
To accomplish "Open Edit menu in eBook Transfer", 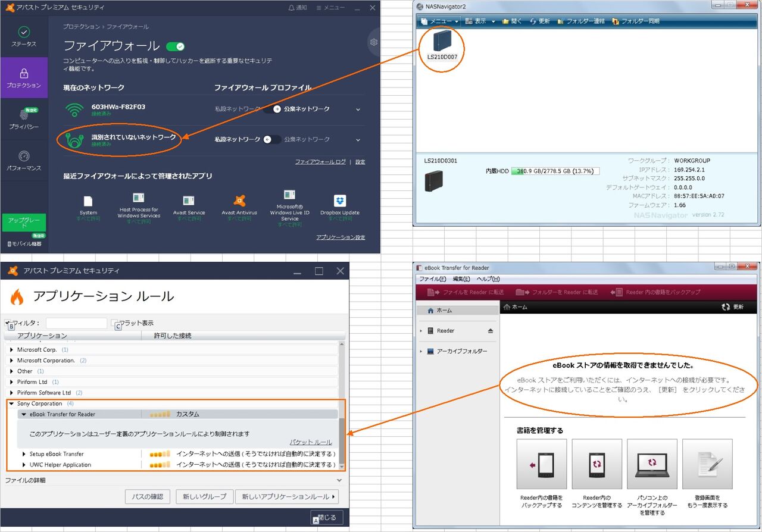I will (x=461, y=279).
